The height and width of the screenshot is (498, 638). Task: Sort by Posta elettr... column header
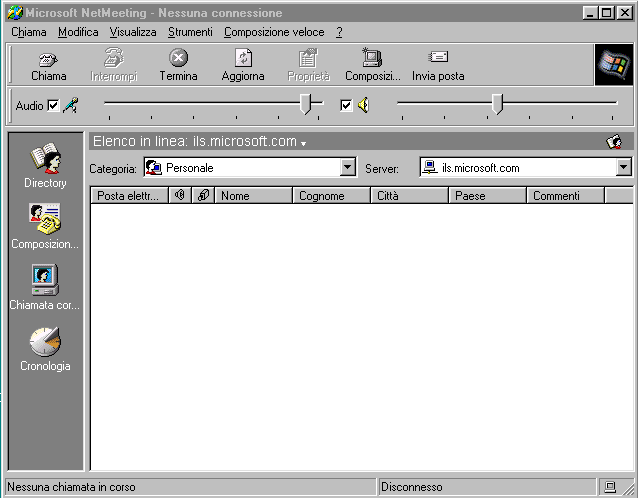point(129,195)
